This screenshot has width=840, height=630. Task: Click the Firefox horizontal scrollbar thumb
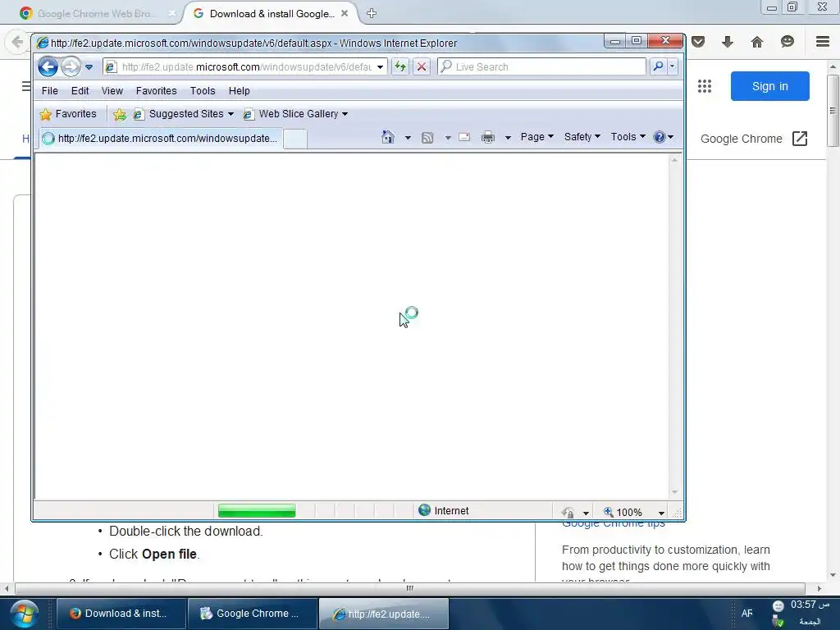pyautogui.click(x=410, y=588)
